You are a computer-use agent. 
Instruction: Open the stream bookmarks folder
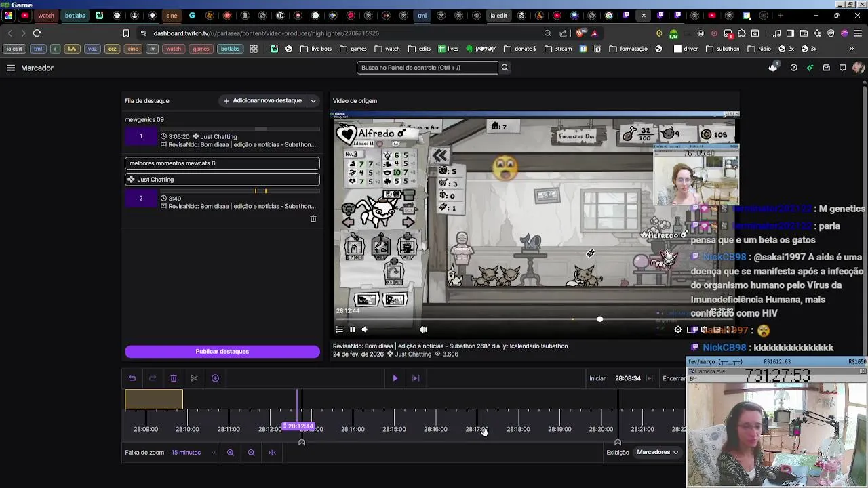[559, 49]
